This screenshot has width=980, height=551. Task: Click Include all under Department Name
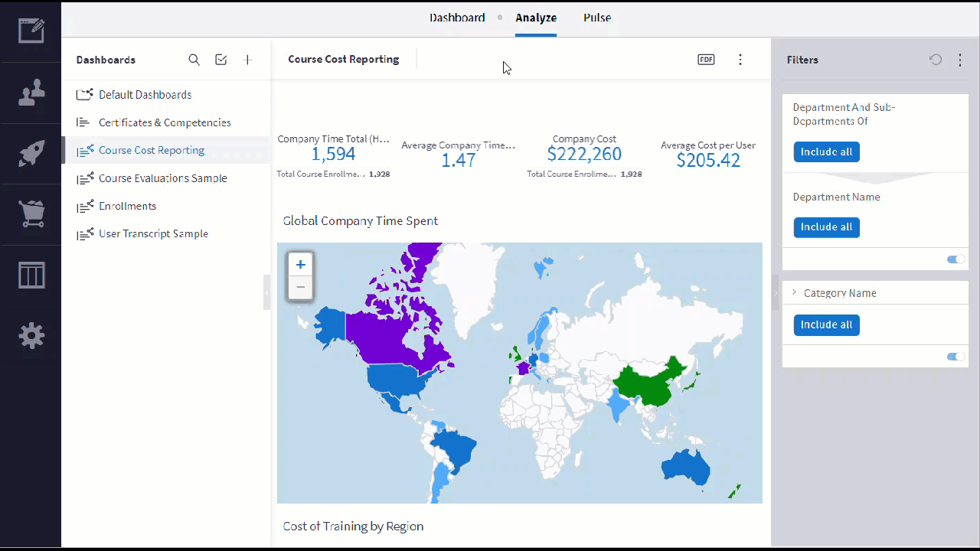pos(826,227)
